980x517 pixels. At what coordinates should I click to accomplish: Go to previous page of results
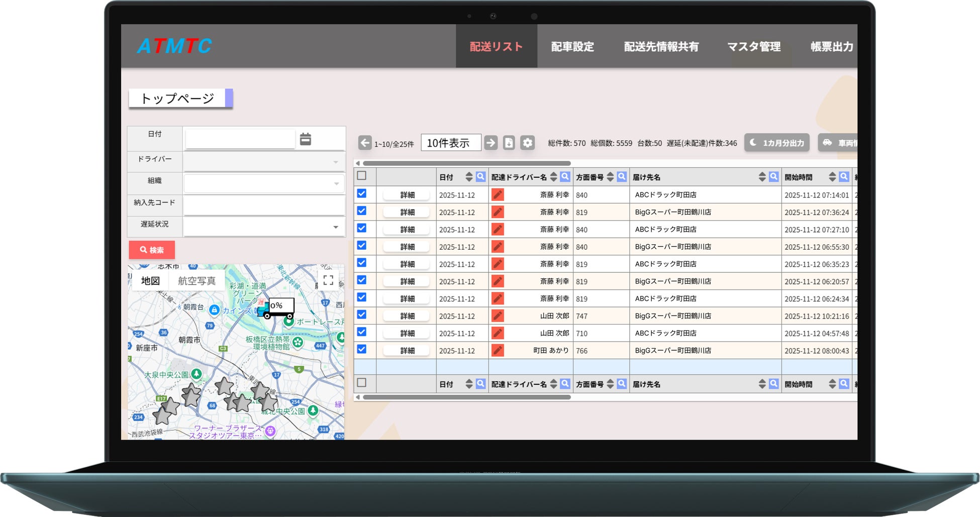[365, 143]
